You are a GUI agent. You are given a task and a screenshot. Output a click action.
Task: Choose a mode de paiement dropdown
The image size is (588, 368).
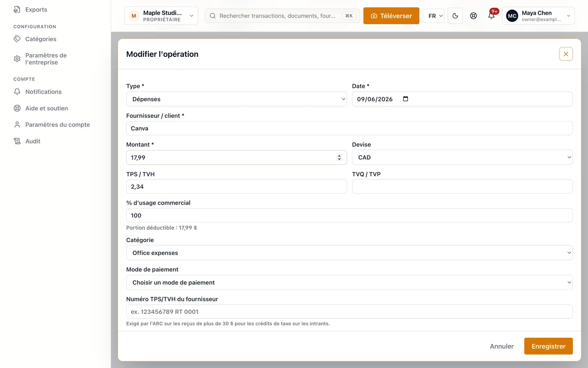(350, 283)
